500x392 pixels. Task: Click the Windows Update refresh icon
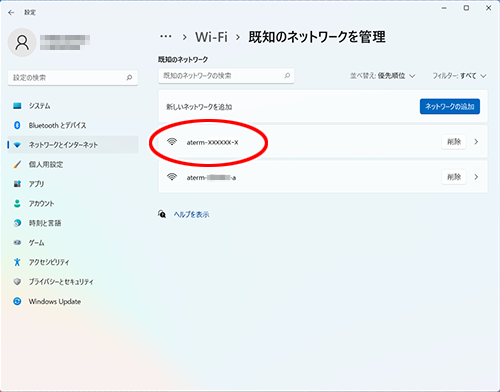(17, 301)
